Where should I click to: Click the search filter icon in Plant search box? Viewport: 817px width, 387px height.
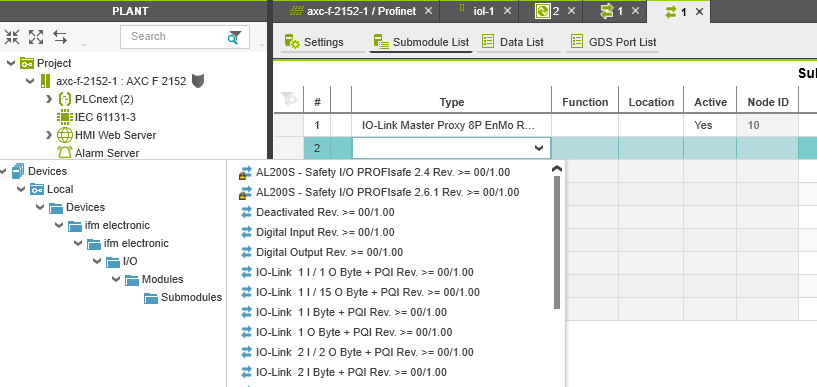tap(235, 36)
